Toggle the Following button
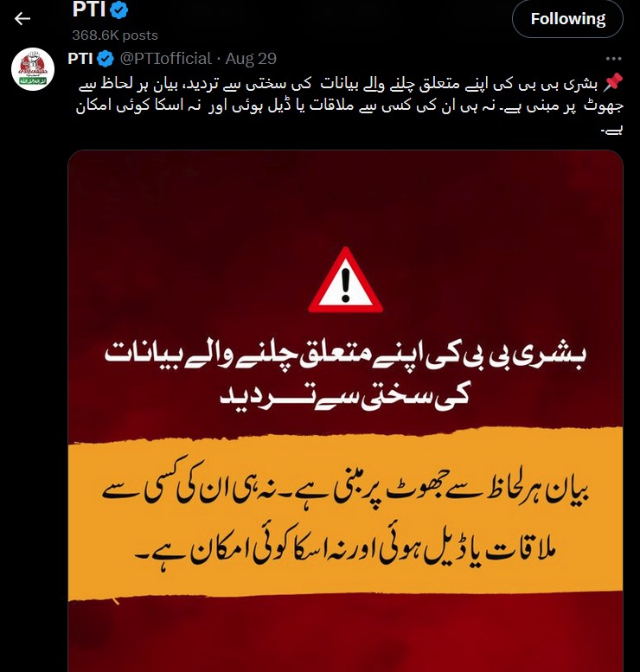The height and width of the screenshot is (672, 640). (567, 19)
